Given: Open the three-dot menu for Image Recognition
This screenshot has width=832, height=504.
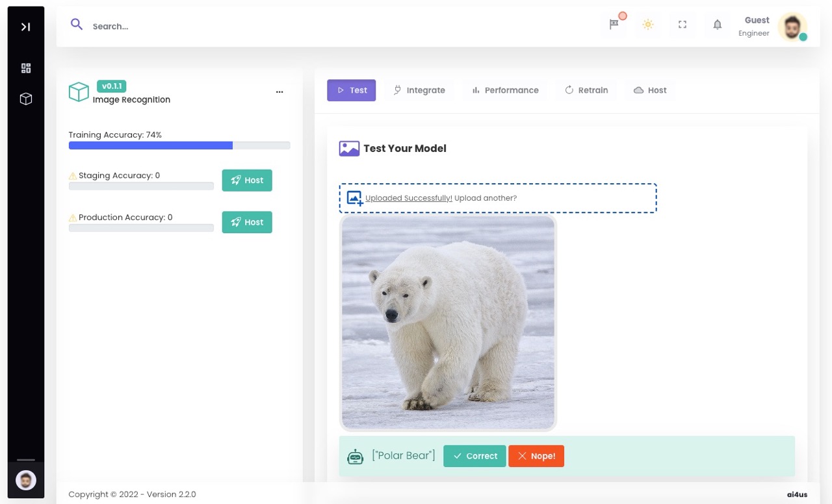Looking at the screenshot, I should (279, 92).
